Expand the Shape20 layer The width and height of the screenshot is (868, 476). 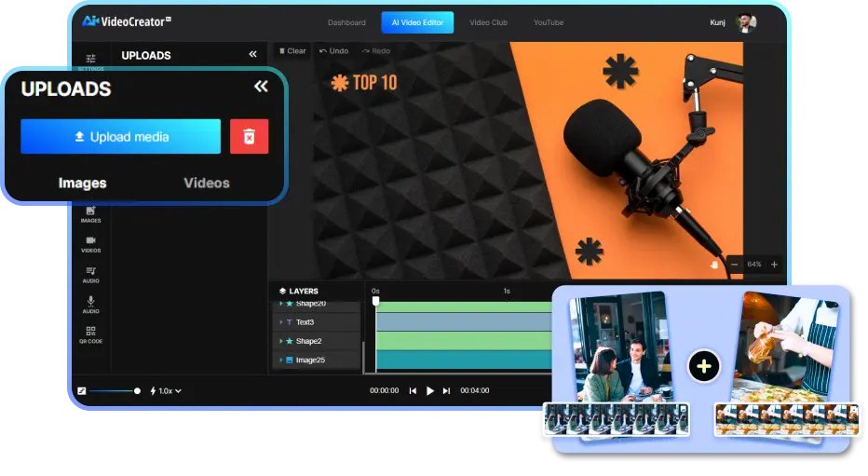point(280,304)
